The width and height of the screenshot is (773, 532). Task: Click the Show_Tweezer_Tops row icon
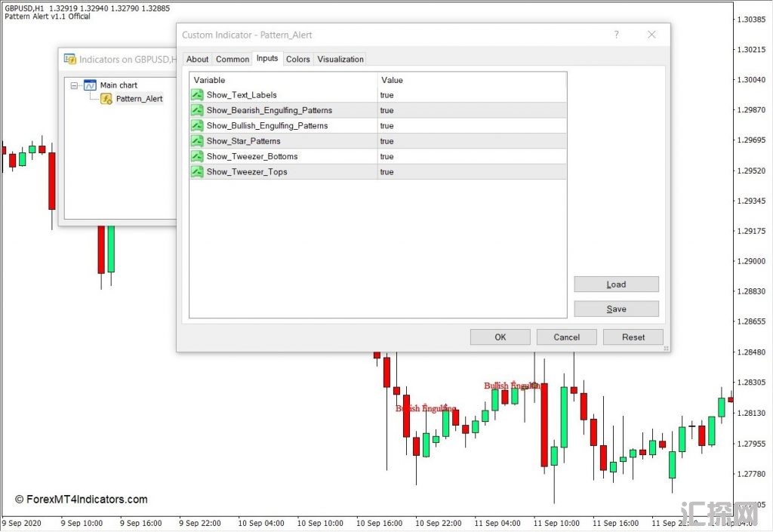198,172
